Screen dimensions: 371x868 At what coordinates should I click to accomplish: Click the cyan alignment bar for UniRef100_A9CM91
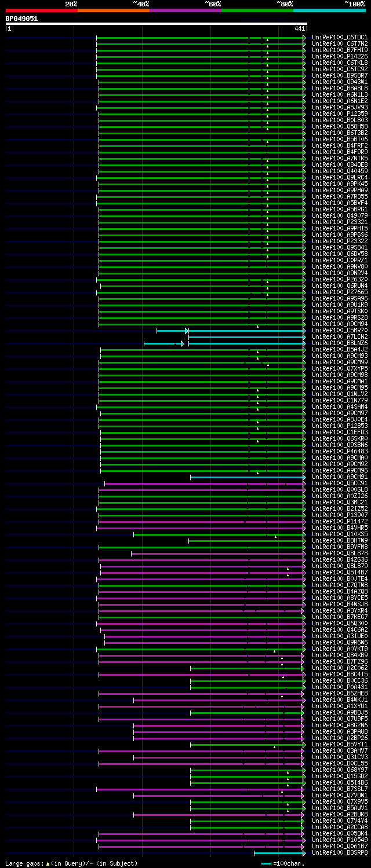pyautogui.click(x=248, y=477)
